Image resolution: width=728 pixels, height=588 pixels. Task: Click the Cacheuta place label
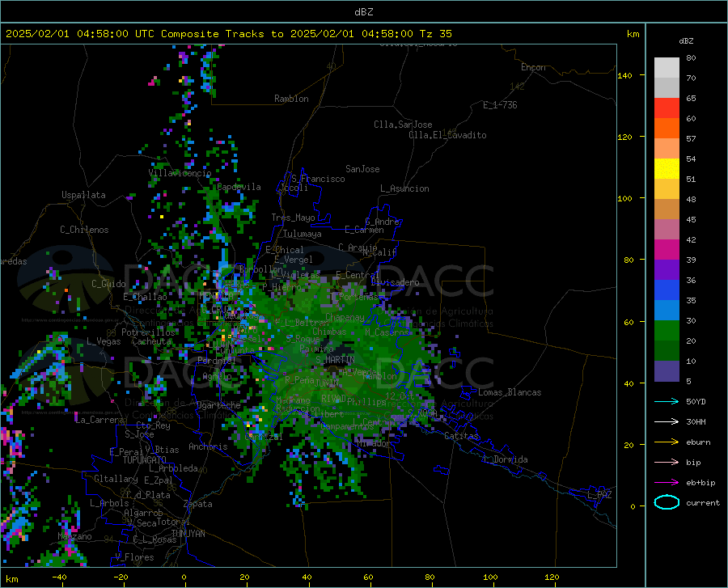pyautogui.click(x=151, y=341)
